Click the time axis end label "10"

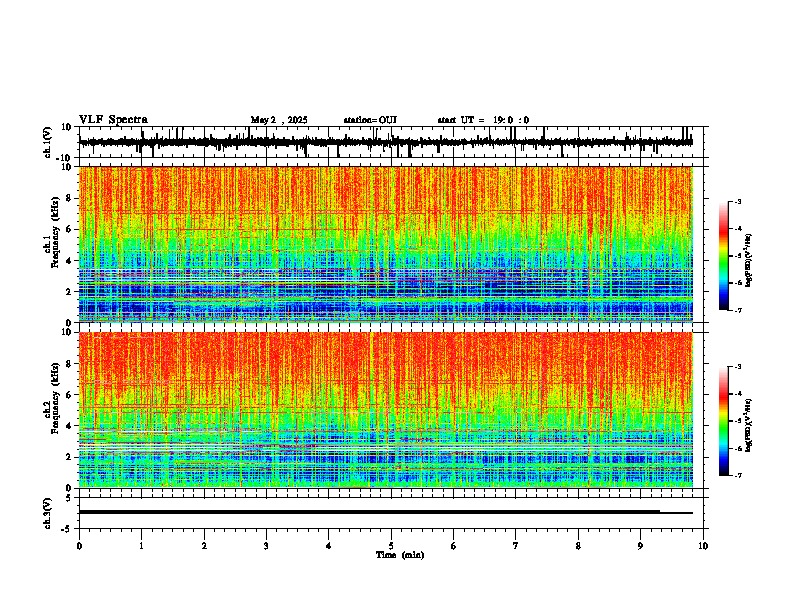pos(703,546)
